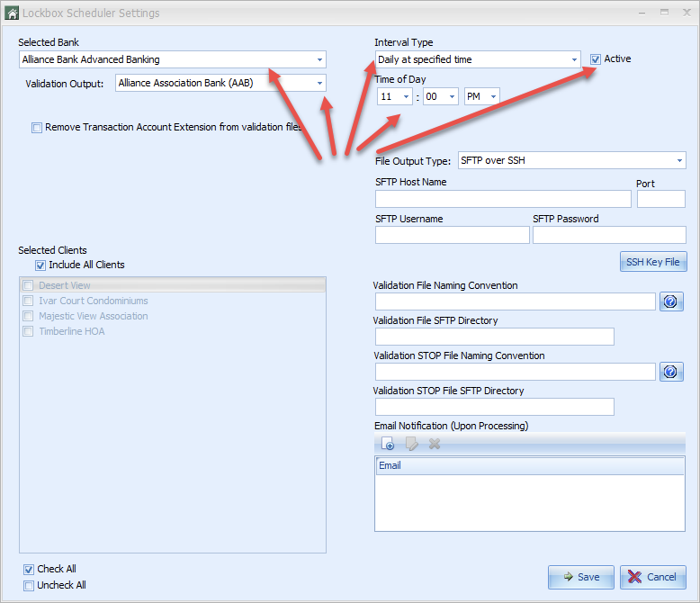Click the Cancel button
Viewport: 700px width, 603px height.
(652, 577)
